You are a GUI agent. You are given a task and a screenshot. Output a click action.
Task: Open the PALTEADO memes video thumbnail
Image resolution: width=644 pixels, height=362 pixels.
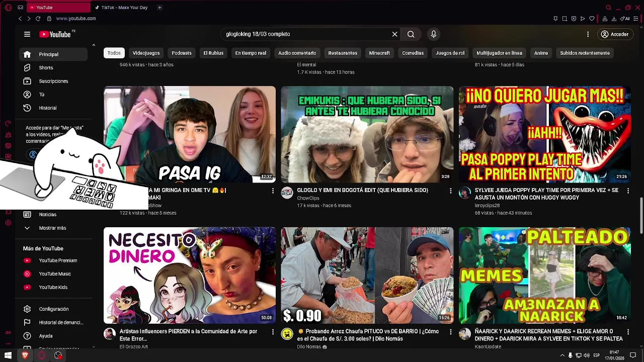coord(544,275)
